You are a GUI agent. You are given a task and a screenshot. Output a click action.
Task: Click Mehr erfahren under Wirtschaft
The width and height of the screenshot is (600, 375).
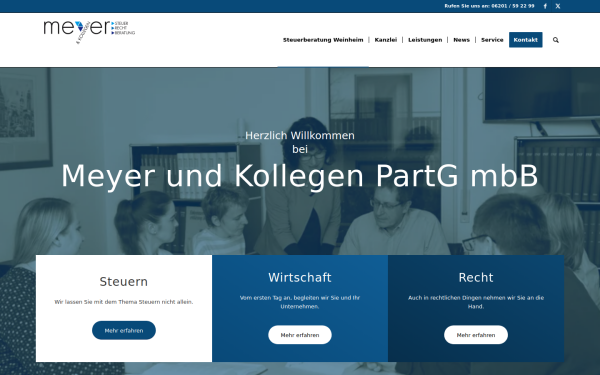tap(300, 335)
